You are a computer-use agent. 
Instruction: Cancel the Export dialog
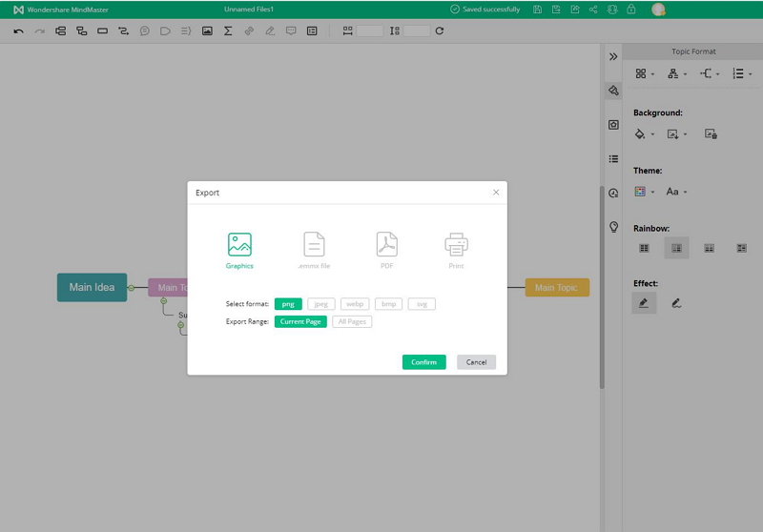(476, 362)
